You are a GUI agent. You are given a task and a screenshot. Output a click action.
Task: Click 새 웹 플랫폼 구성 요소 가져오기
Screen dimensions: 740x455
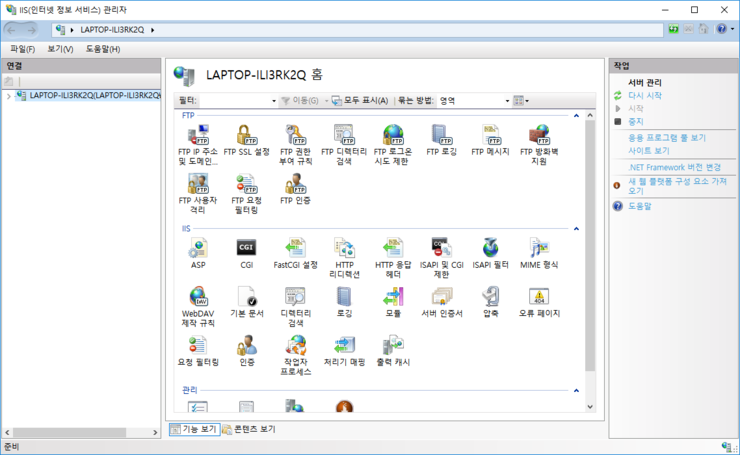(x=677, y=186)
